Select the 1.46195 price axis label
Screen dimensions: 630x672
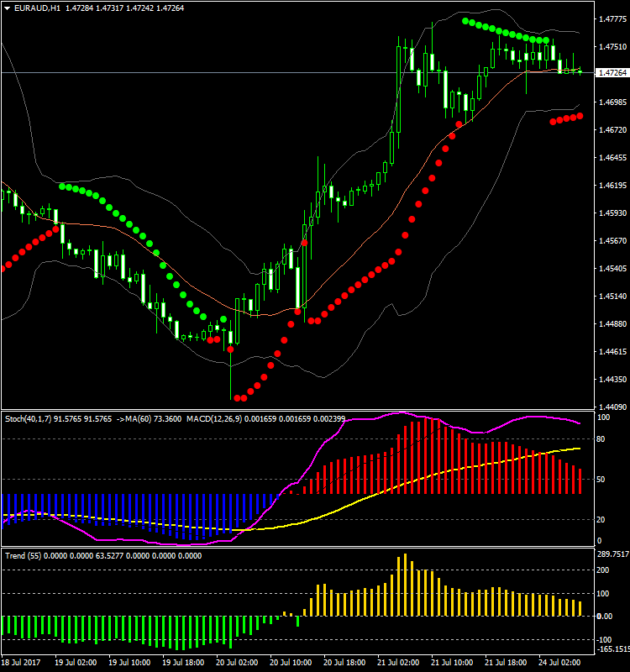(x=612, y=186)
